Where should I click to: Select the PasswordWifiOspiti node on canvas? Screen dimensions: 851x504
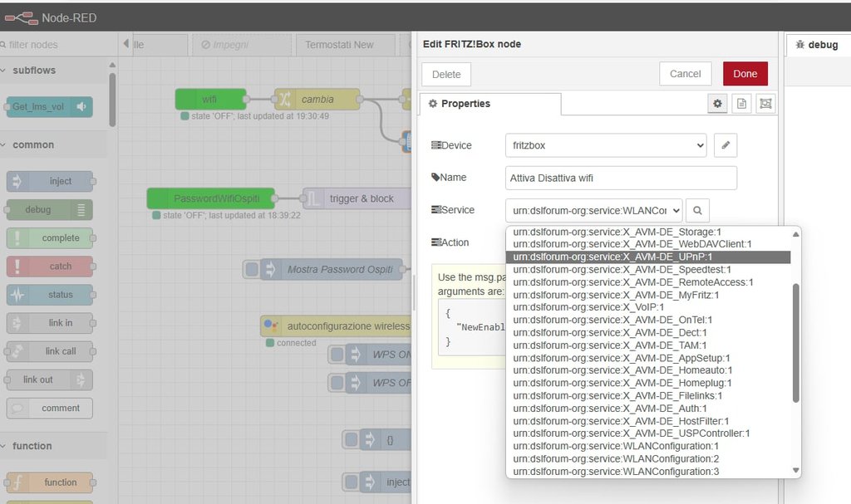[x=210, y=198]
